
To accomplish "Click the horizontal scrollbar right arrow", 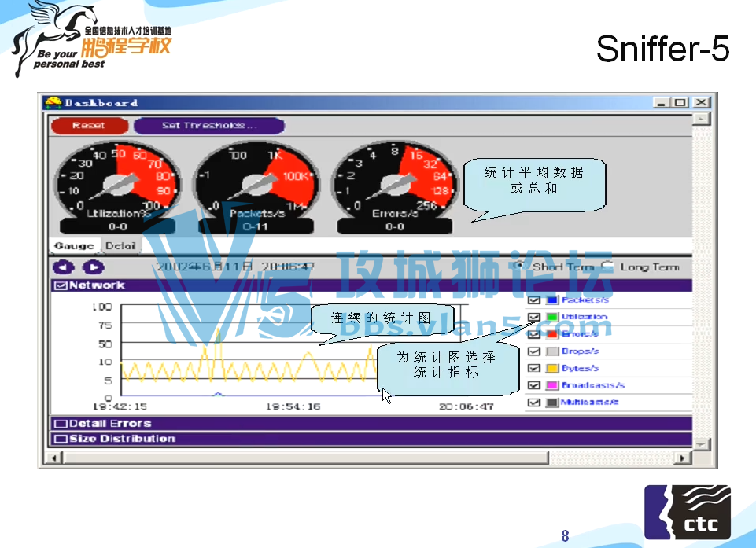I will 683,458.
